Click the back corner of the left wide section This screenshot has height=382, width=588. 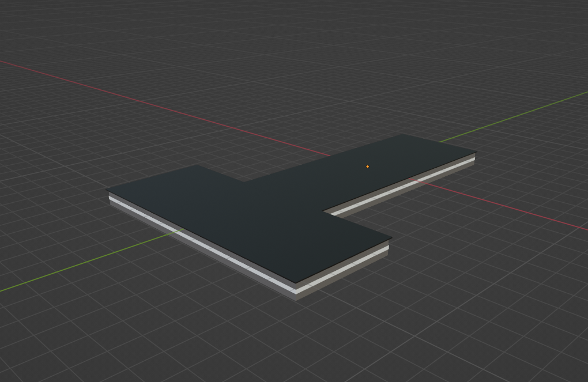point(199,165)
